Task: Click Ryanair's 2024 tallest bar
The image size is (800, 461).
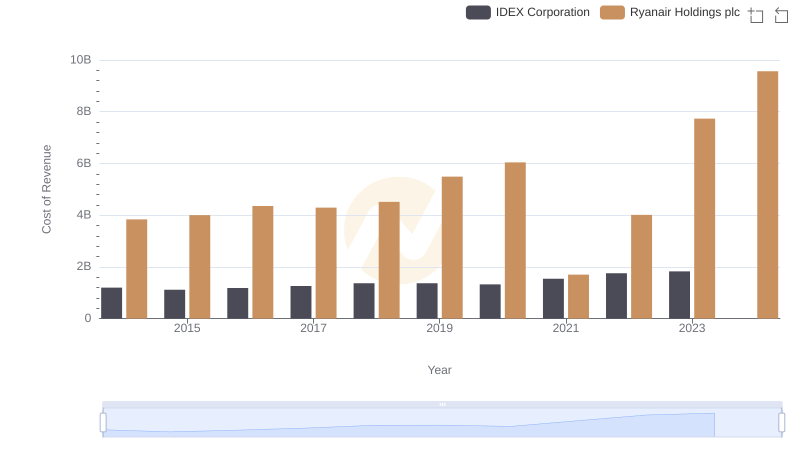Action: (x=767, y=195)
